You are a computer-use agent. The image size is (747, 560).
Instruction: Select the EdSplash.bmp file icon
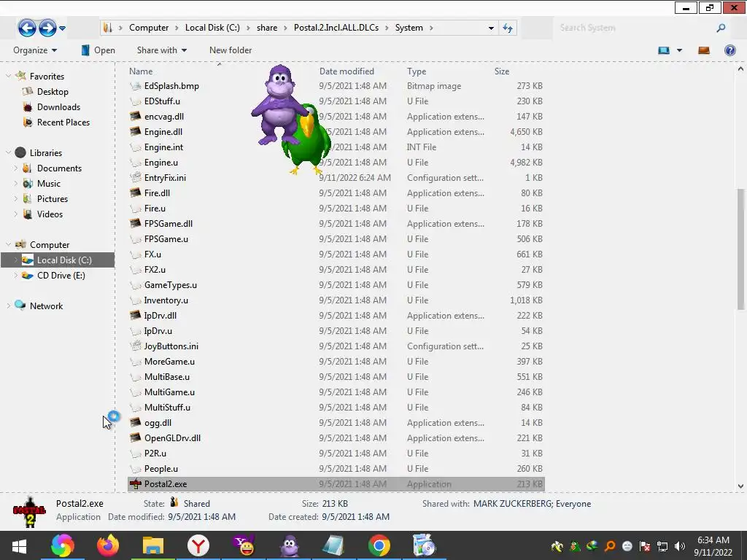coord(136,86)
